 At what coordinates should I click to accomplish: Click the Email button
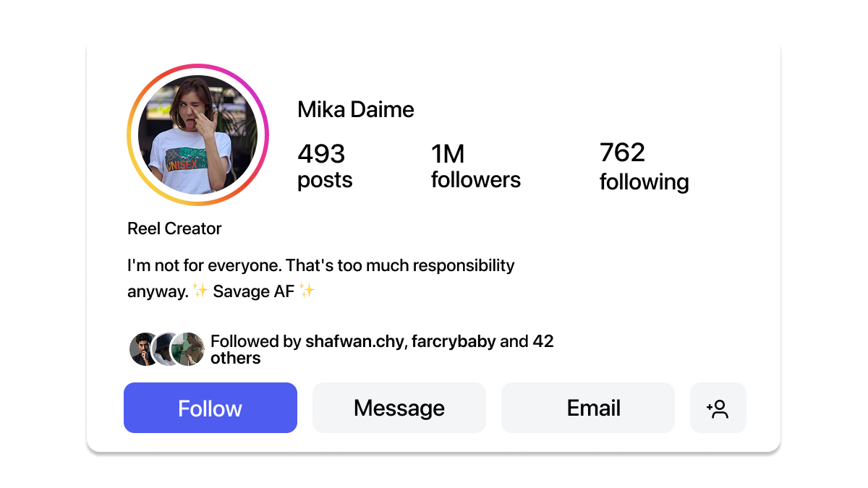pyautogui.click(x=587, y=408)
